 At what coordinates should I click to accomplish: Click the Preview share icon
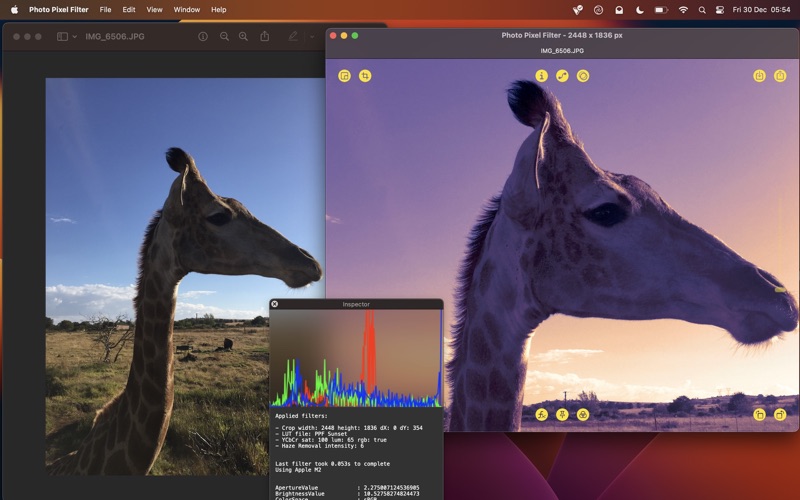[x=264, y=36]
